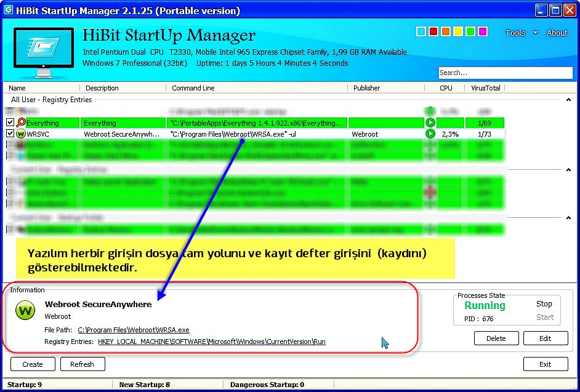Open the Tools menu
The image size is (580, 392).
click(515, 33)
